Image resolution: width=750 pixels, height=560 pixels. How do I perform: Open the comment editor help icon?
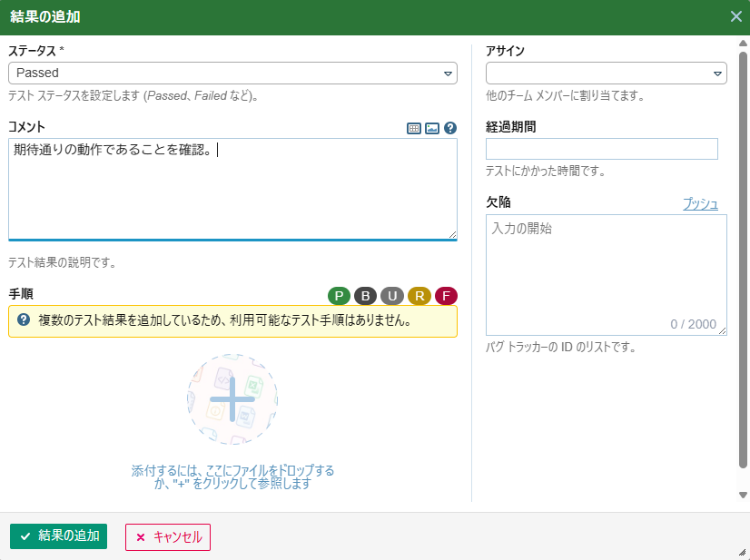pyautogui.click(x=449, y=129)
